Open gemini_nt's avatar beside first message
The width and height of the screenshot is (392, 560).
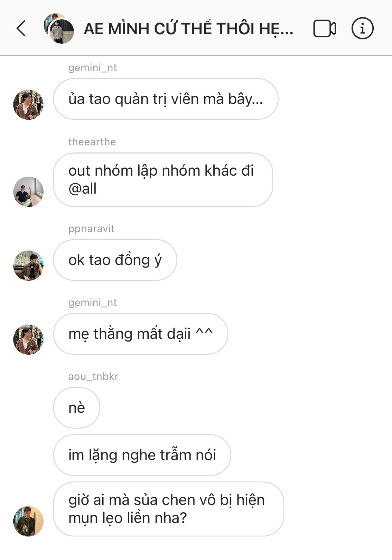[28, 104]
